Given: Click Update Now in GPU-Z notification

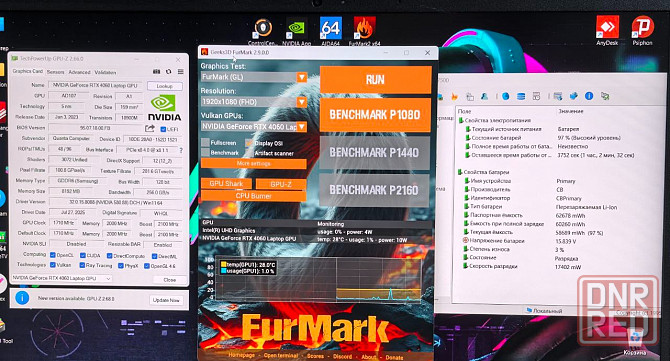Looking at the screenshot, I should (167, 300).
